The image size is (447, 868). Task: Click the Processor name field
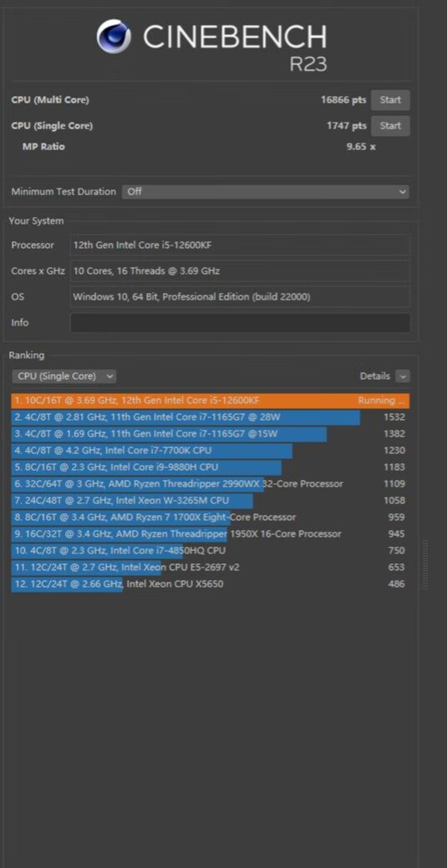tap(241, 245)
